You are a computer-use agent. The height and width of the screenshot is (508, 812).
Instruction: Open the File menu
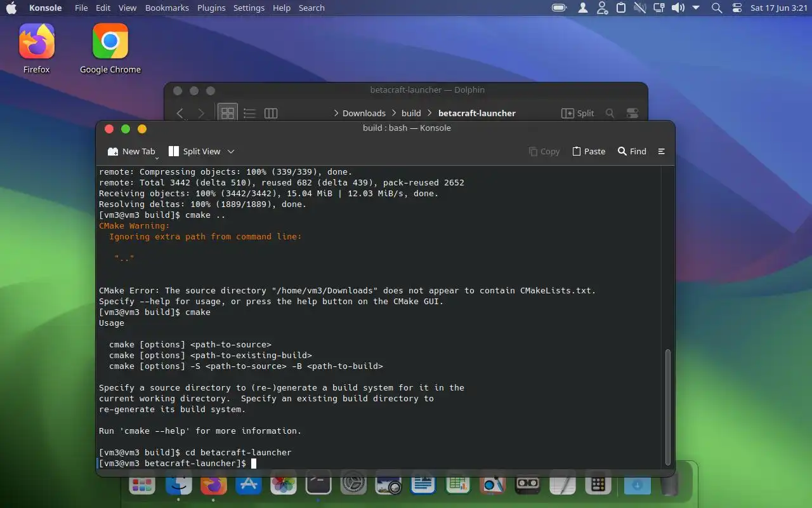pos(81,8)
